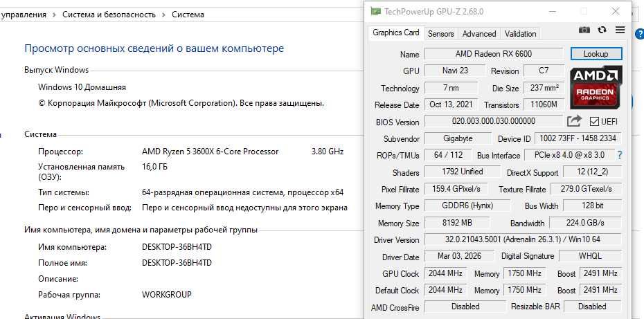Go to Система и безопасность breadcrumb
The height and width of the screenshot is (319, 644).
tap(109, 15)
